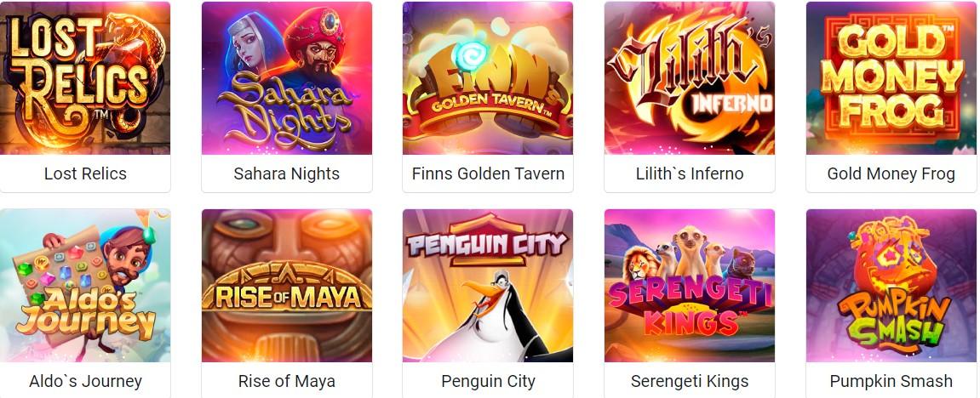Click the Finns Golden Tavern title label
This screenshot has width=980, height=398.
tap(488, 173)
